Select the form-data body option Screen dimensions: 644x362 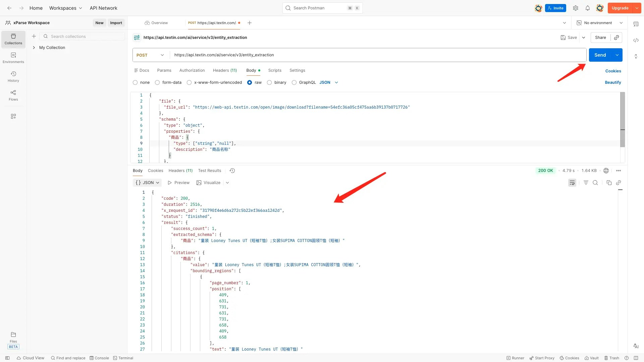point(157,82)
